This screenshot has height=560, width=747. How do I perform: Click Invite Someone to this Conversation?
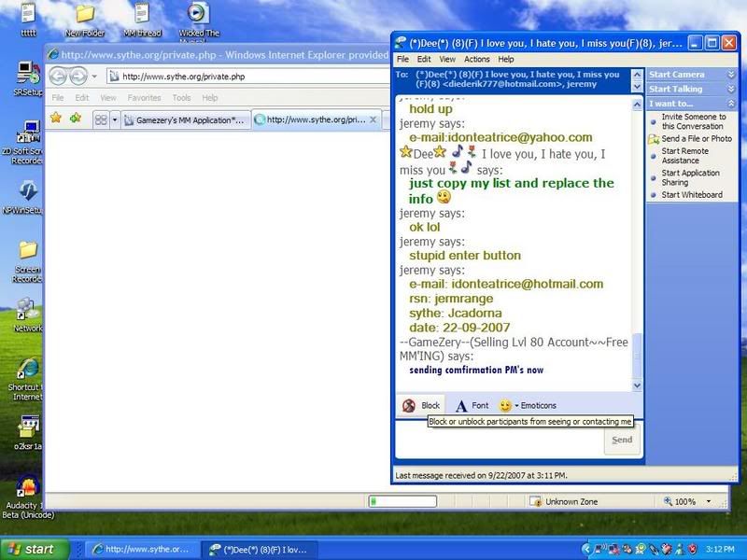point(693,121)
